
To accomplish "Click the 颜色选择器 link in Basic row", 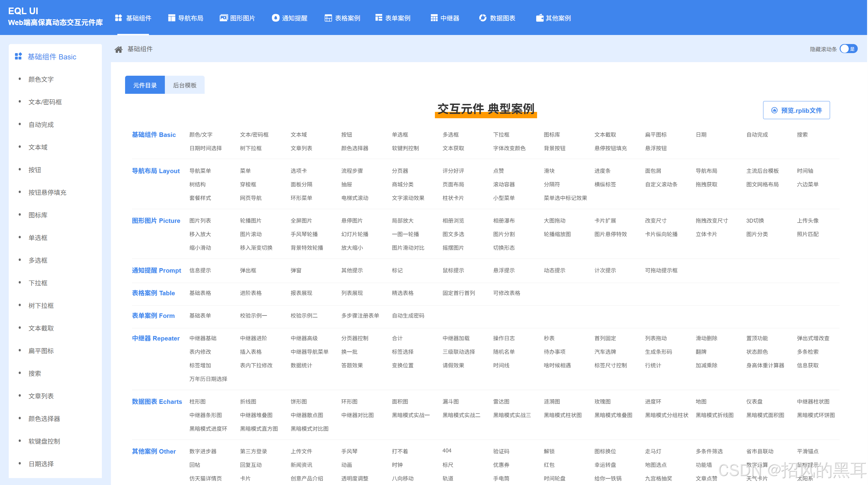I will point(354,148).
